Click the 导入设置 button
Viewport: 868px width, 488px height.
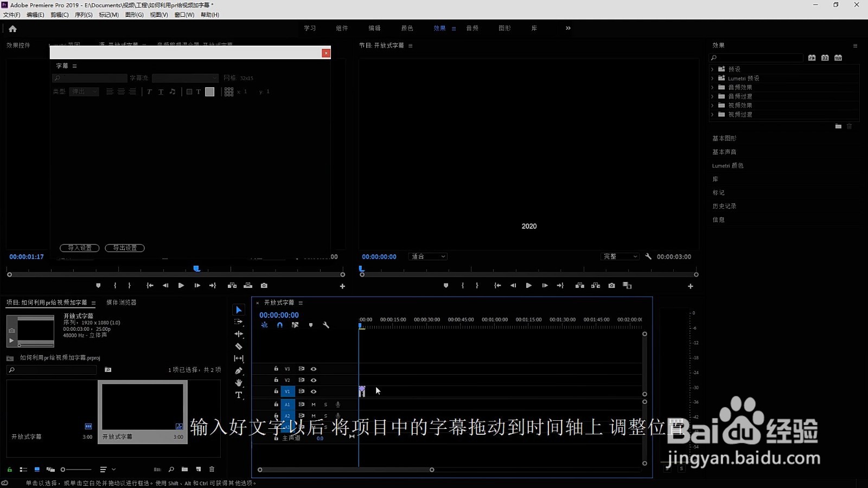tap(79, 248)
